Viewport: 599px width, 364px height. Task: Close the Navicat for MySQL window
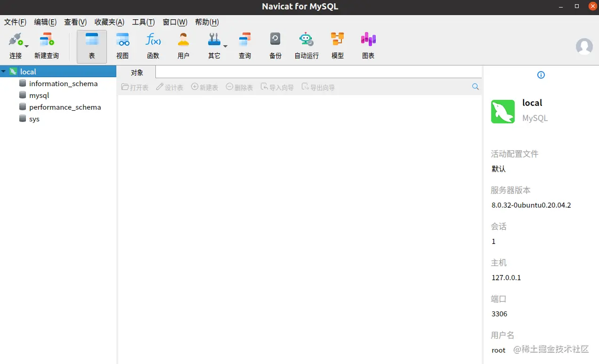[592, 6]
